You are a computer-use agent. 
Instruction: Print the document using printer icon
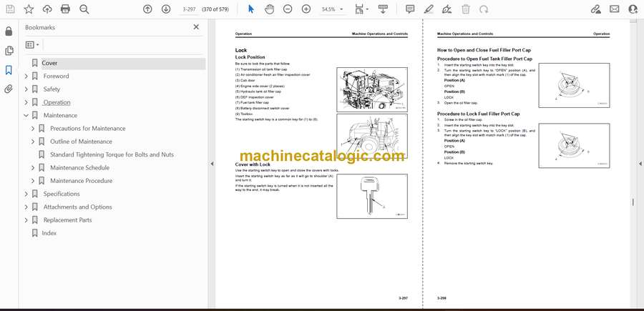[66, 9]
